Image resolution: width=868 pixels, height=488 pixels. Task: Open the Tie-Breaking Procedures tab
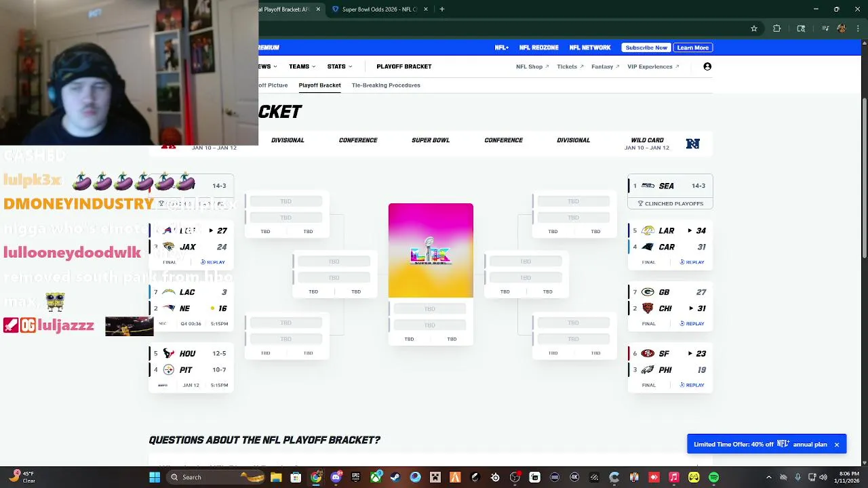tap(386, 85)
